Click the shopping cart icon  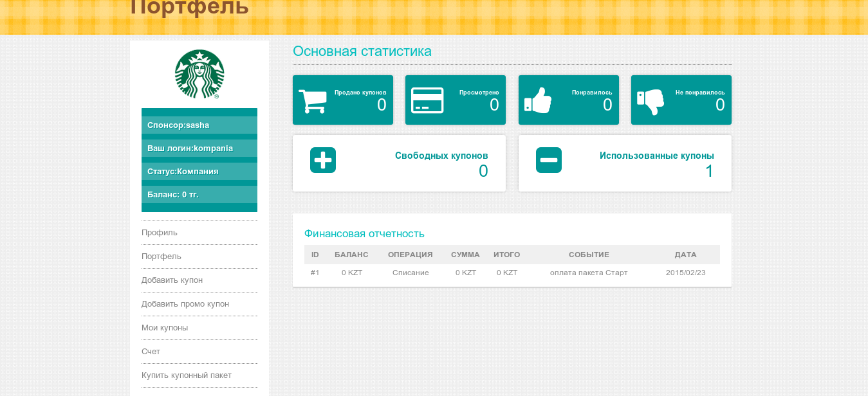coord(313,101)
